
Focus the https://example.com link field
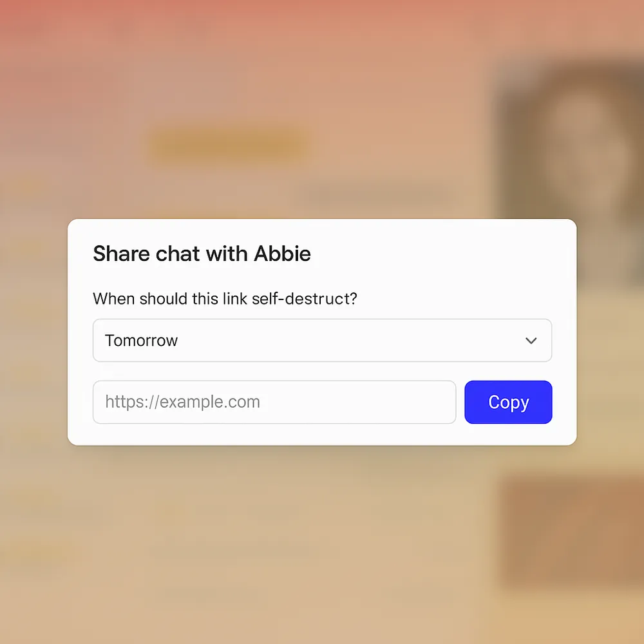click(x=274, y=402)
